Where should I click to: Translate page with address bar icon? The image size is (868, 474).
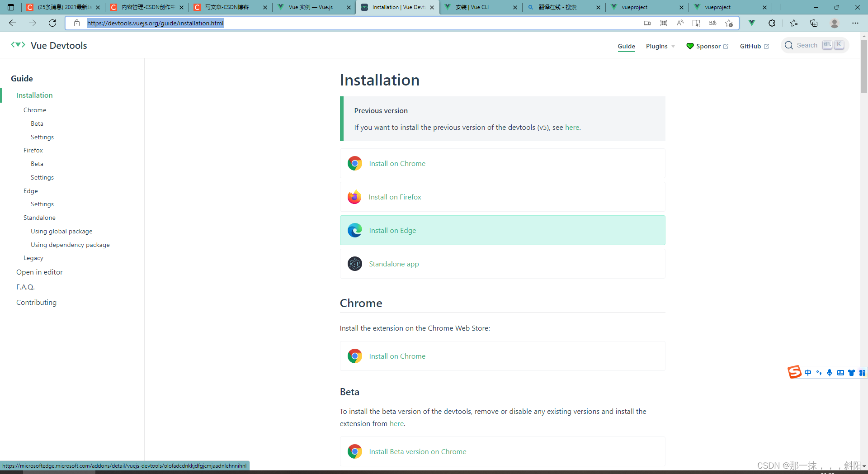pos(712,23)
